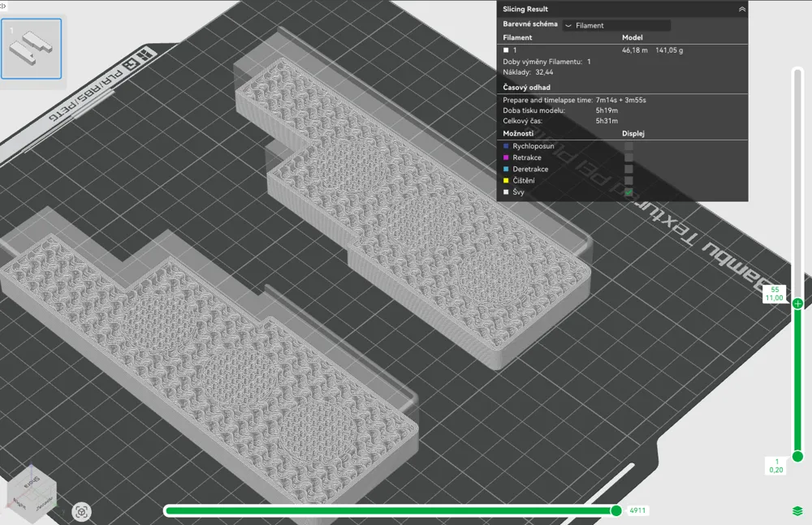Image resolution: width=812 pixels, height=525 pixels.
Task: Click the Náklady cost value 32,44
Action: point(544,72)
